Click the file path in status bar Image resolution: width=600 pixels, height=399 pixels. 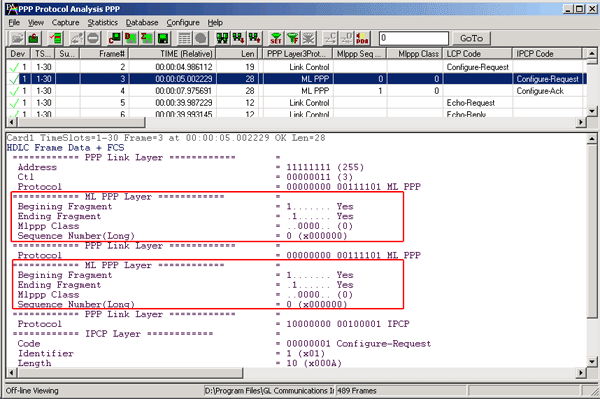point(269,391)
